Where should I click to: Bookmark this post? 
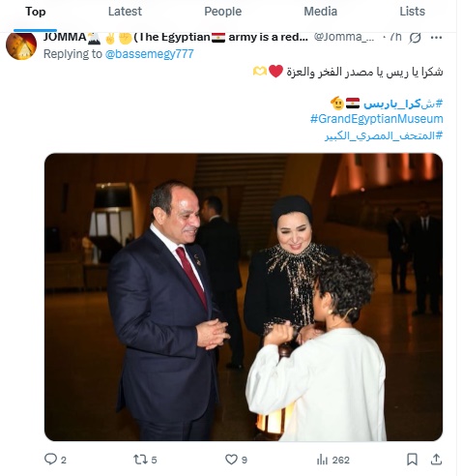click(x=412, y=460)
